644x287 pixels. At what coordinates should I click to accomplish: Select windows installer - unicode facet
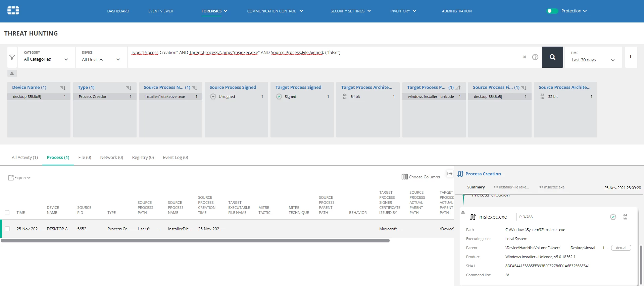point(434,97)
